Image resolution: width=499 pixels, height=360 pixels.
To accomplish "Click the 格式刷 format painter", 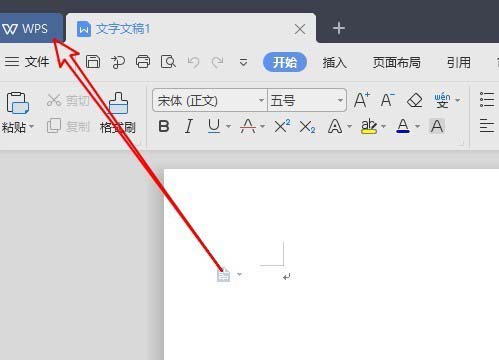I will 118,113.
